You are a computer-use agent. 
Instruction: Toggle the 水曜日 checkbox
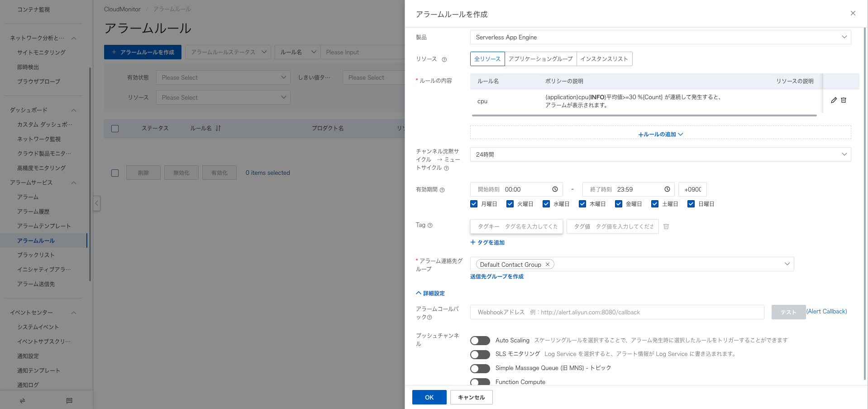click(x=546, y=204)
